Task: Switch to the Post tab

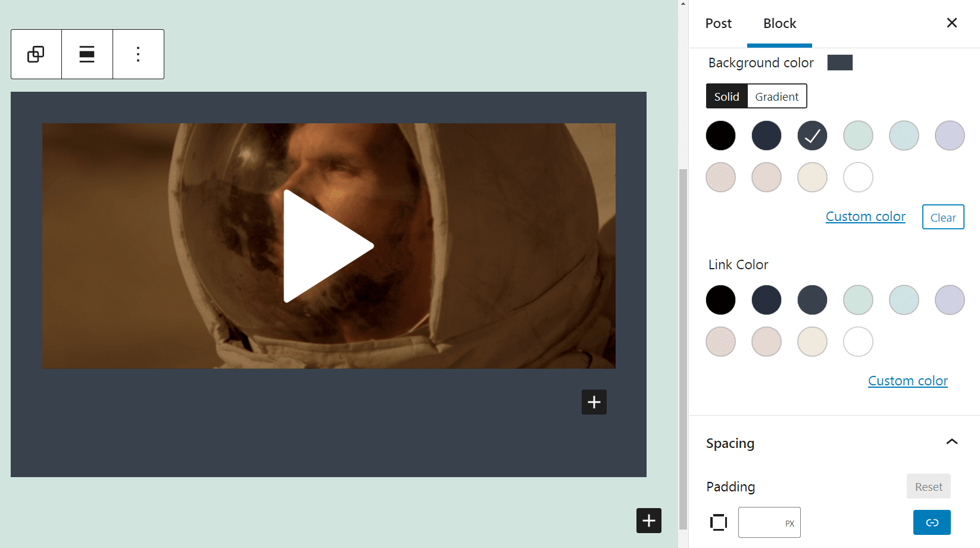Action: click(x=718, y=23)
